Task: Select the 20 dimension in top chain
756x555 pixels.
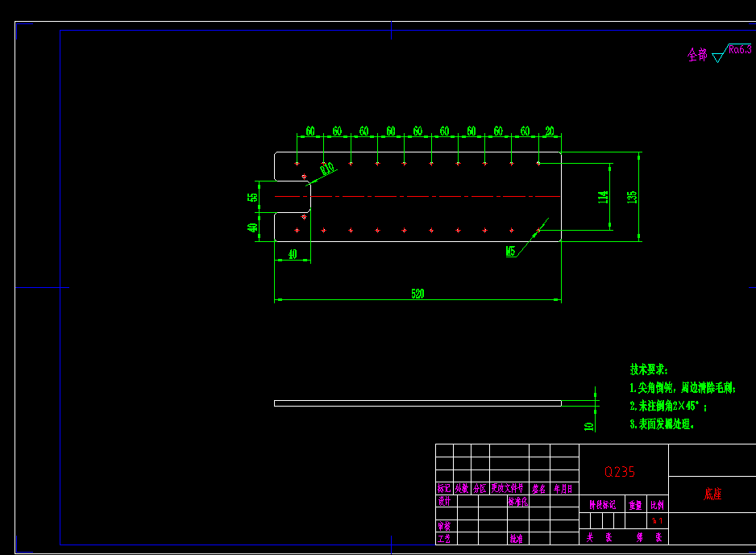Action: [550, 131]
